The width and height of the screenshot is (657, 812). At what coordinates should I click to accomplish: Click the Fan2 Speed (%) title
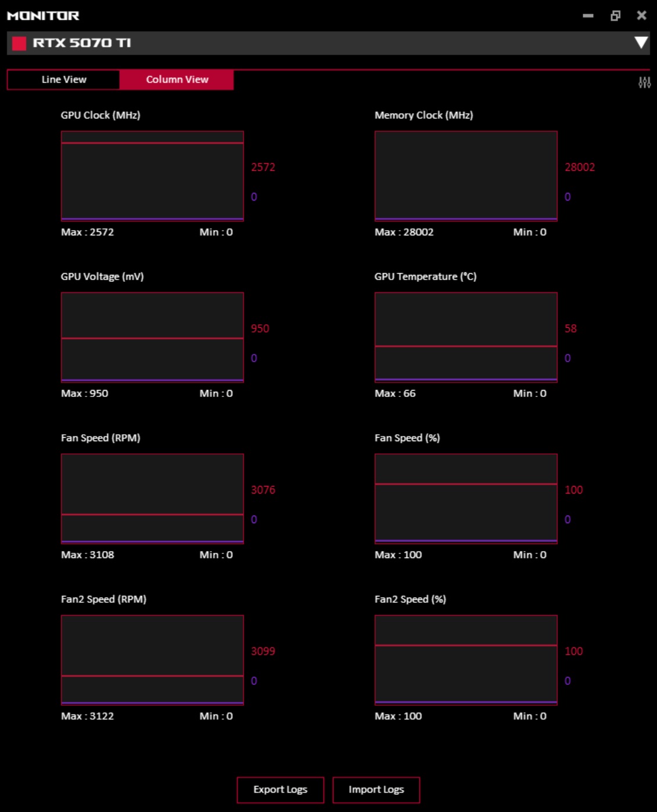pyautogui.click(x=410, y=599)
